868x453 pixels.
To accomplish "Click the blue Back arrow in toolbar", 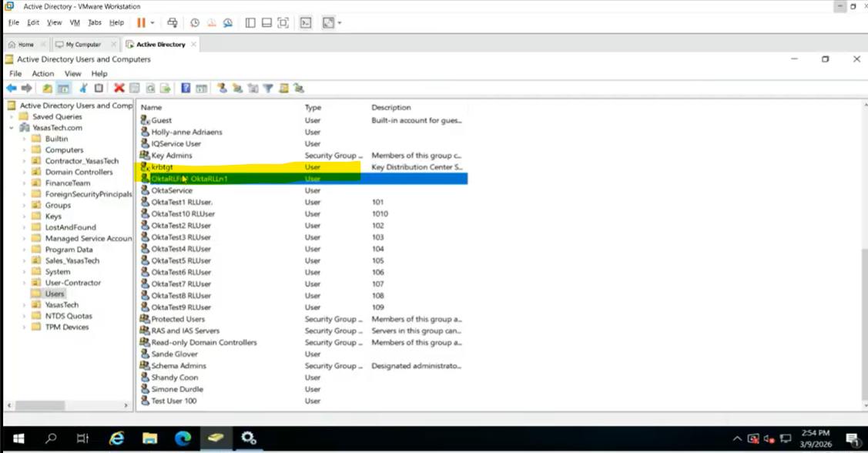I will point(11,89).
